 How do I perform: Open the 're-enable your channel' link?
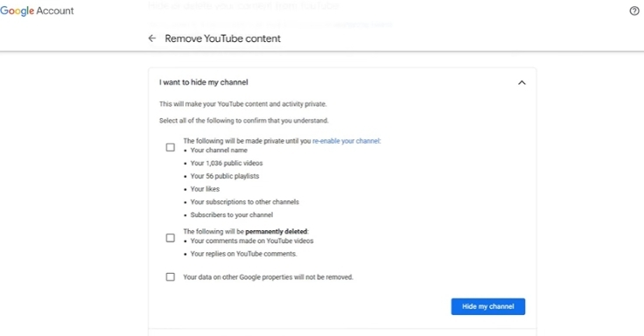tap(346, 141)
